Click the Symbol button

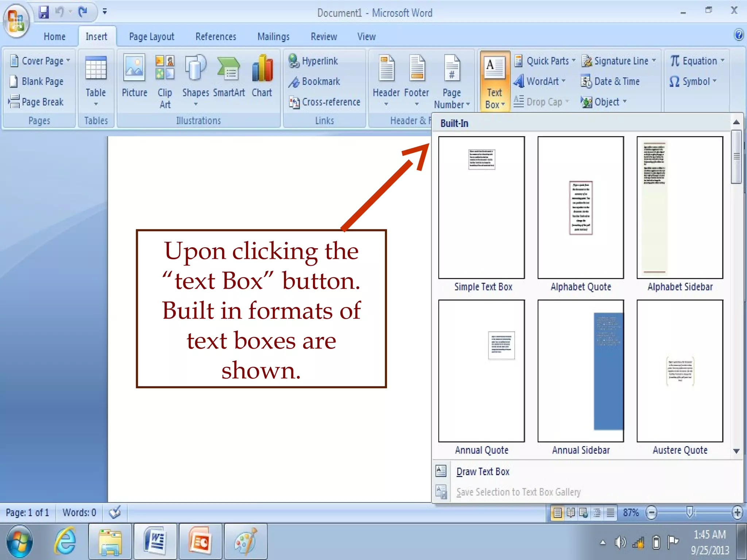693,81
